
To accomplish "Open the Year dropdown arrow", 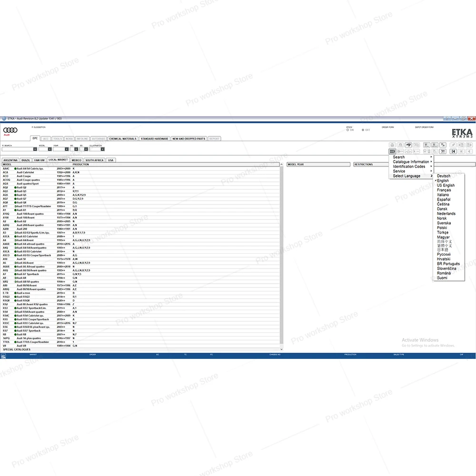I will coord(67,149).
